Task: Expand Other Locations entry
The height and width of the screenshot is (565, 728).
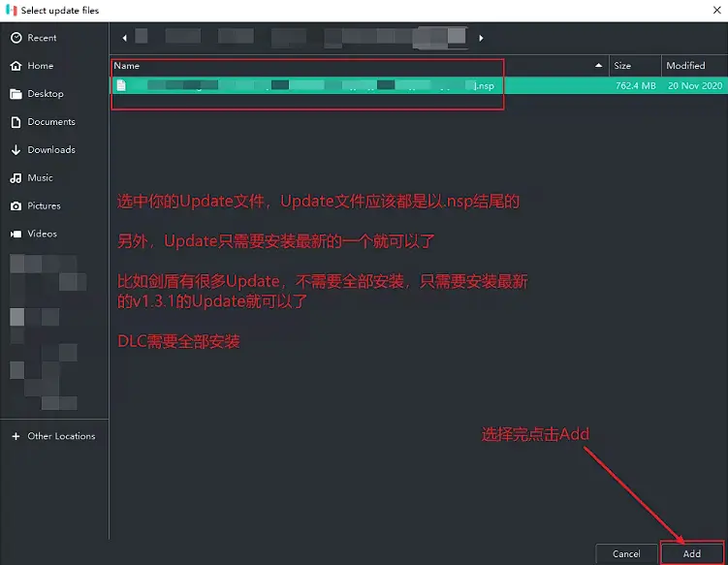Action: tap(54, 436)
